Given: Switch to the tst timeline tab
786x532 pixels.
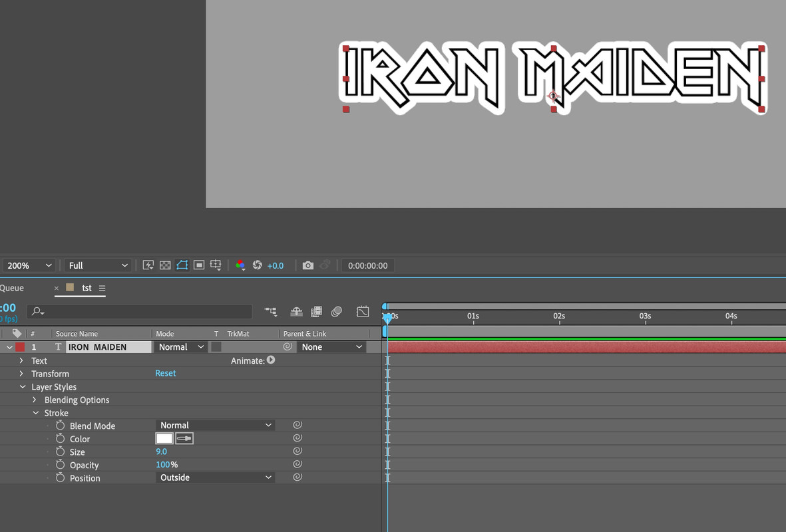Looking at the screenshot, I should pos(87,288).
